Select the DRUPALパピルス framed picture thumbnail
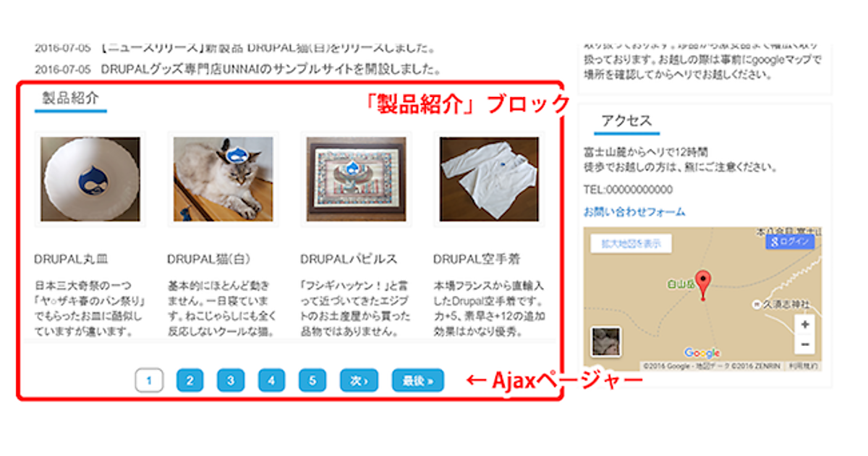This screenshot has height=456, width=868. [357, 179]
